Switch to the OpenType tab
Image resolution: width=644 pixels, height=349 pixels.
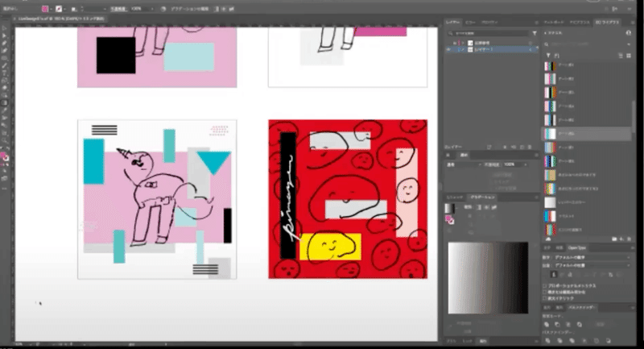(x=576, y=248)
